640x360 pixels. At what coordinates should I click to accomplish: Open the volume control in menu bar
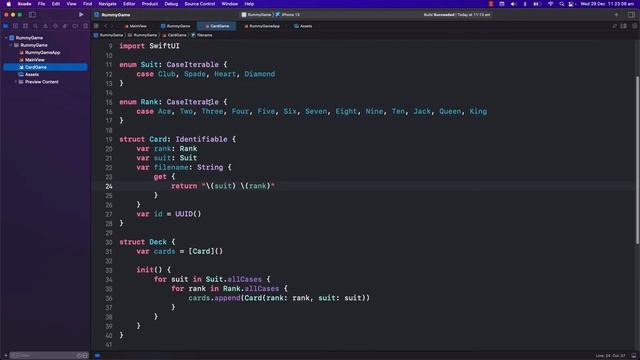pos(513,4)
